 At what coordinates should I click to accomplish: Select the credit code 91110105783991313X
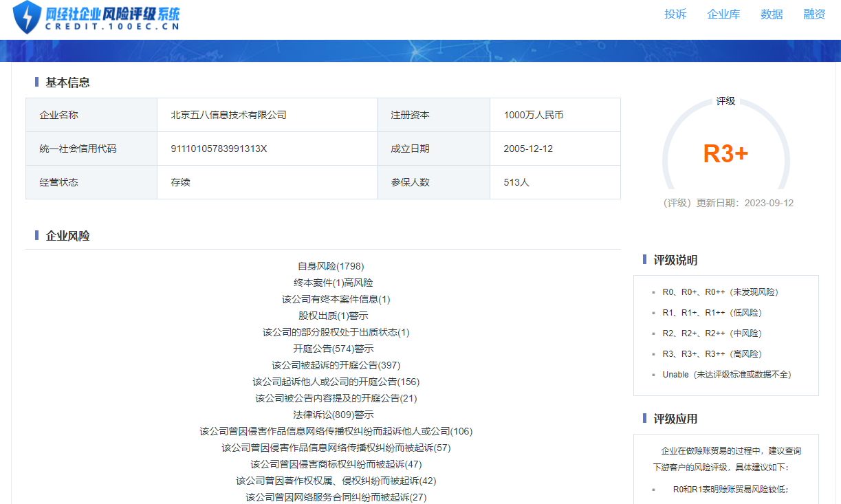(219, 149)
